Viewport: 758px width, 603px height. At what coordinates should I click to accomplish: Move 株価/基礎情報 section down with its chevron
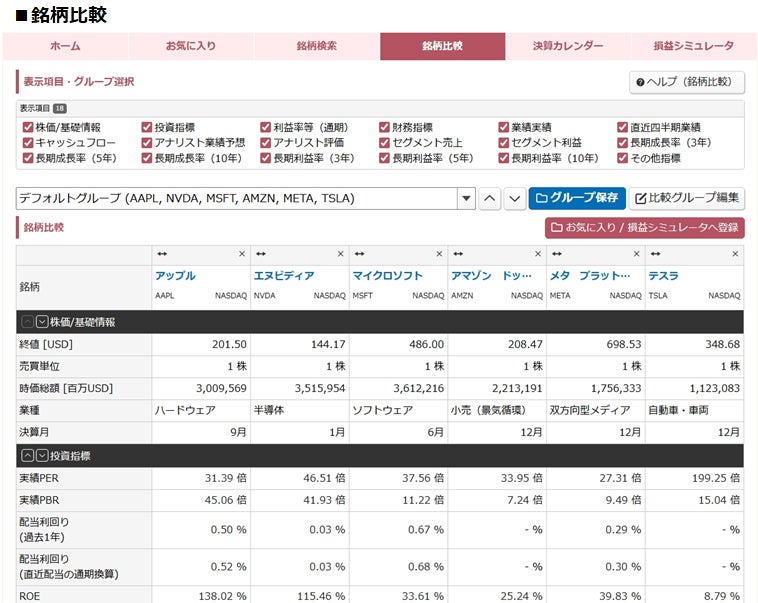pos(42,322)
